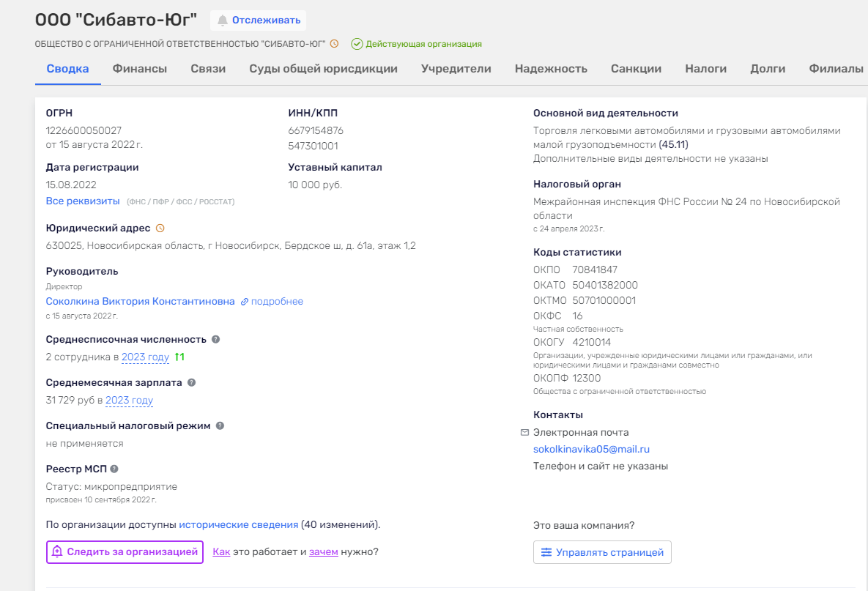Click the не применяется tax regime text

85,444
